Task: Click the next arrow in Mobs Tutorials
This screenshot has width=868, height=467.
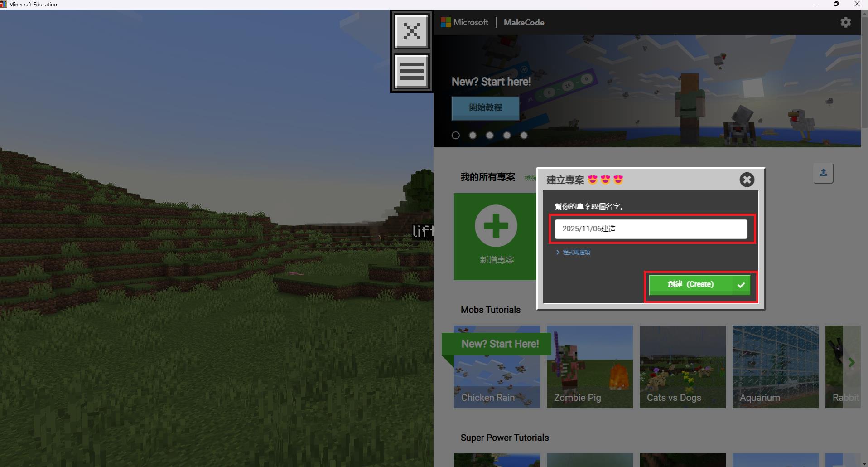Action: click(851, 362)
